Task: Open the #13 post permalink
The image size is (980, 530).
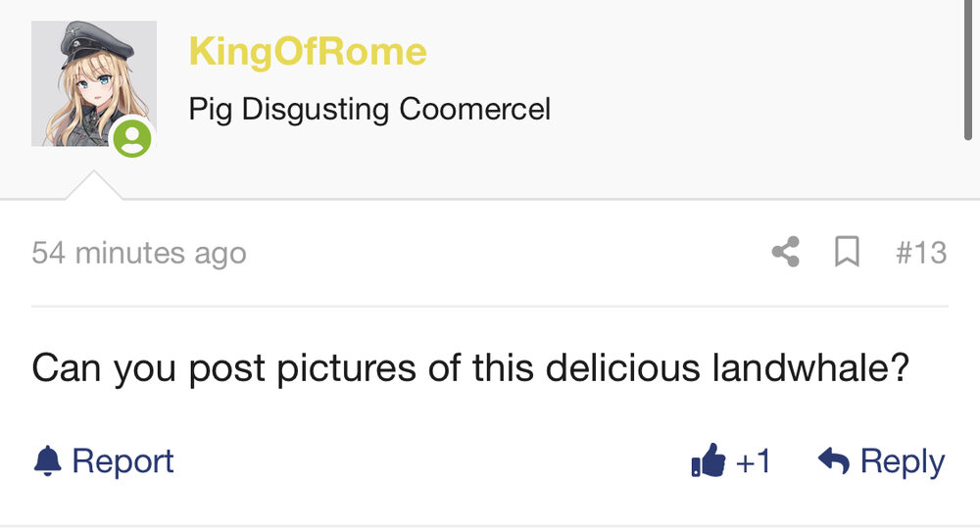Action: point(921,253)
